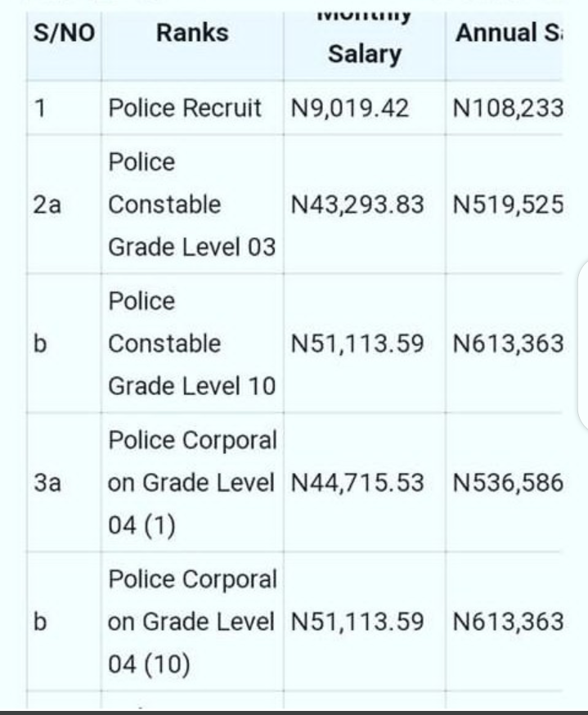The image size is (588, 715).
Task: Click serial number 3a cell
Action: coord(64,483)
